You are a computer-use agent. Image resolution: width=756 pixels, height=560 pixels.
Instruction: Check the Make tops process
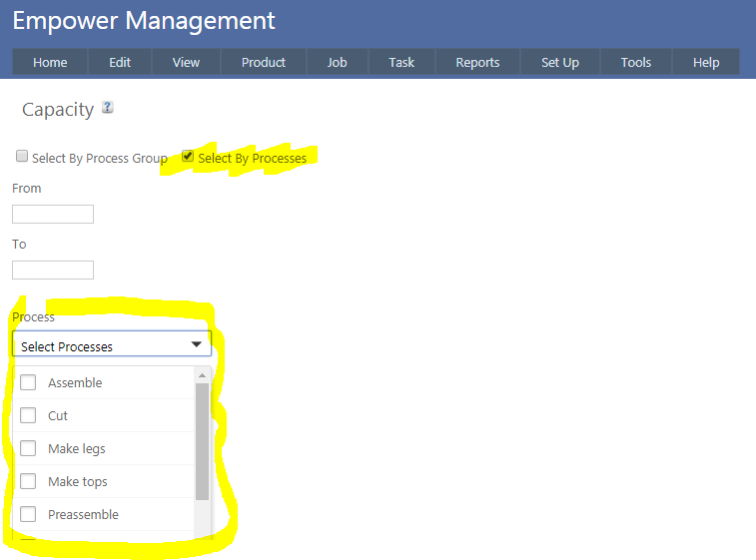(x=28, y=481)
